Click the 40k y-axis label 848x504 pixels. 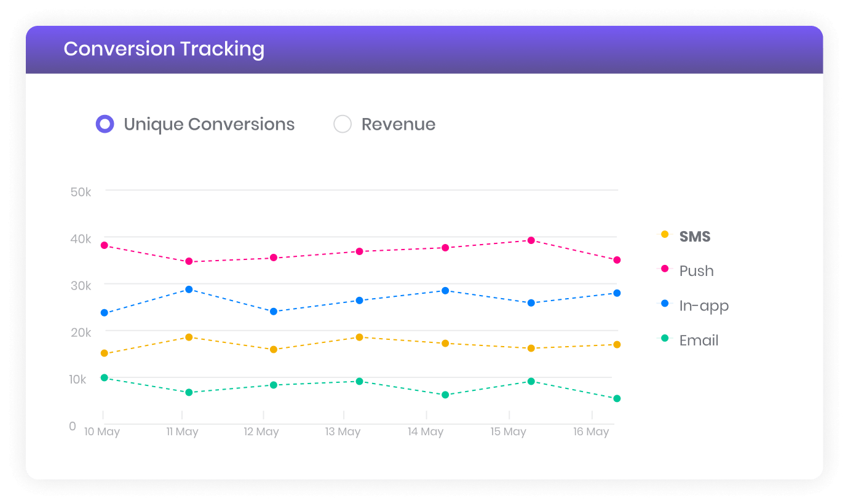[x=81, y=239]
